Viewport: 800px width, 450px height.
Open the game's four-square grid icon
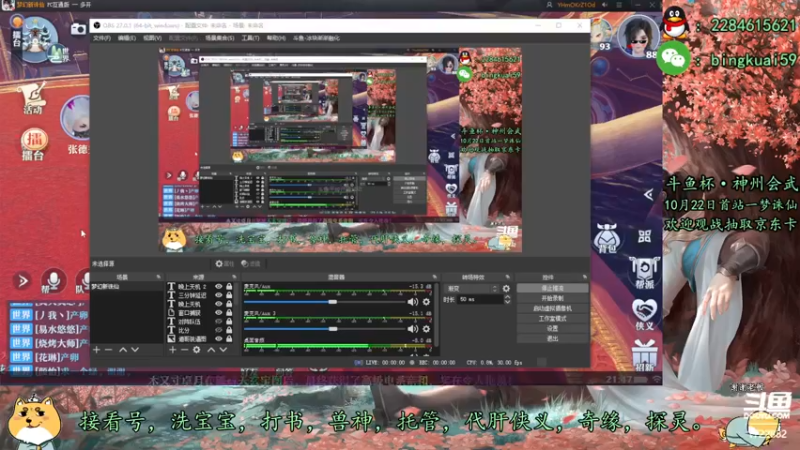click(x=644, y=236)
